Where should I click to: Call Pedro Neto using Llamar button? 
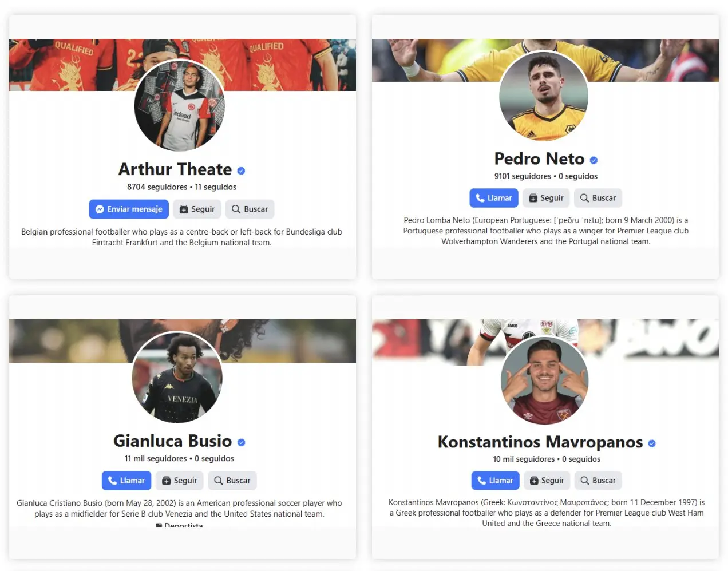494,198
